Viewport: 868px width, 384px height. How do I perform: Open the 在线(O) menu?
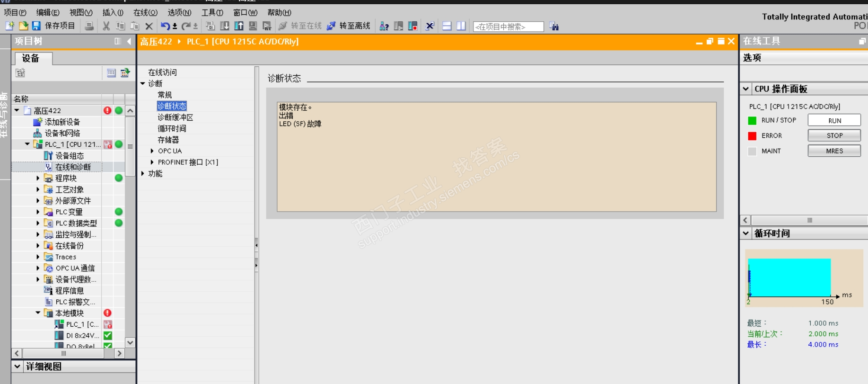tap(145, 12)
